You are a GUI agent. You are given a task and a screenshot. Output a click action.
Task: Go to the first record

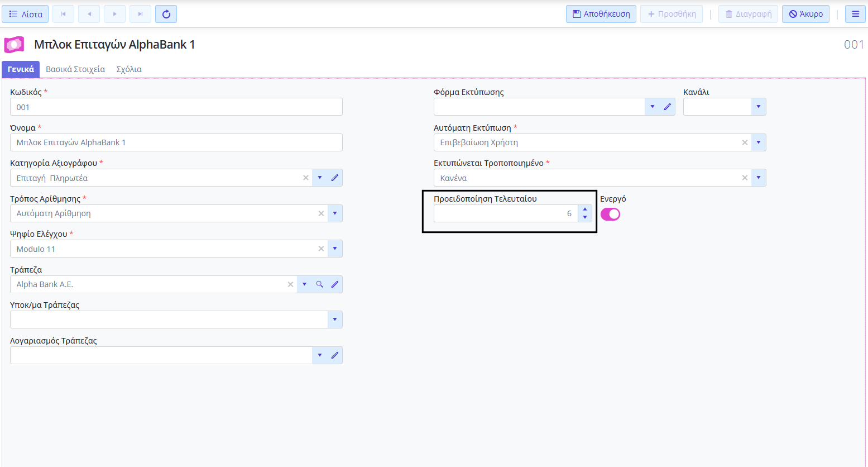(x=63, y=14)
